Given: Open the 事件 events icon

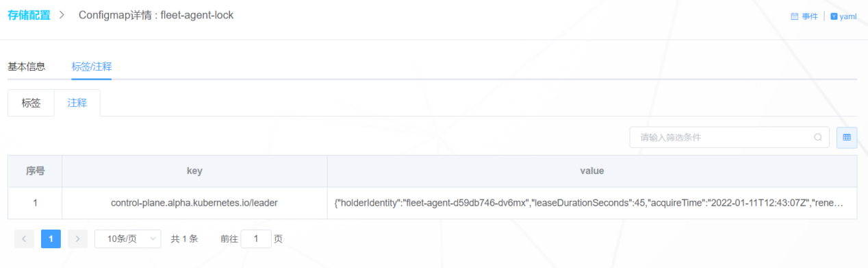Looking at the screenshot, I should tap(794, 16).
